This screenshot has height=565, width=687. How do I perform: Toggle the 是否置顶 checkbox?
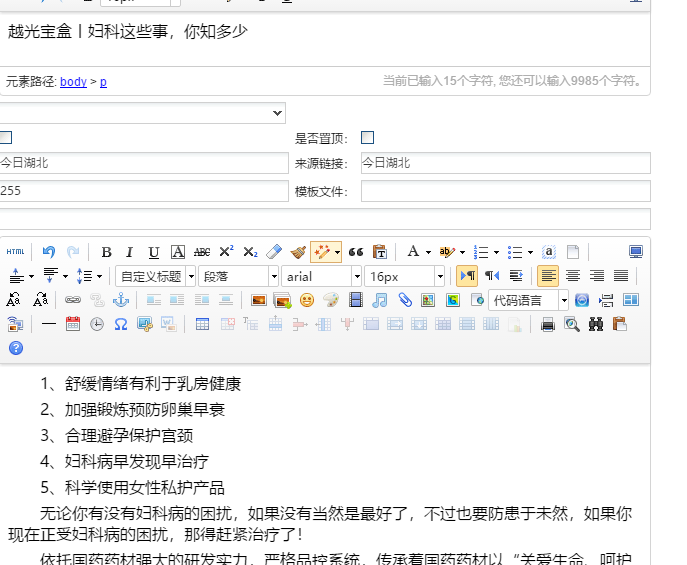tap(367, 137)
